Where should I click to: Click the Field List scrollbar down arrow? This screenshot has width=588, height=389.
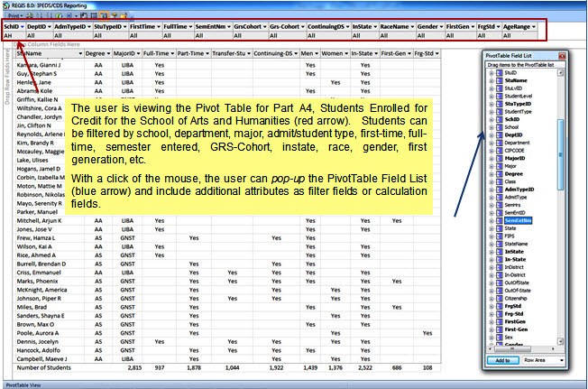(x=560, y=341)
